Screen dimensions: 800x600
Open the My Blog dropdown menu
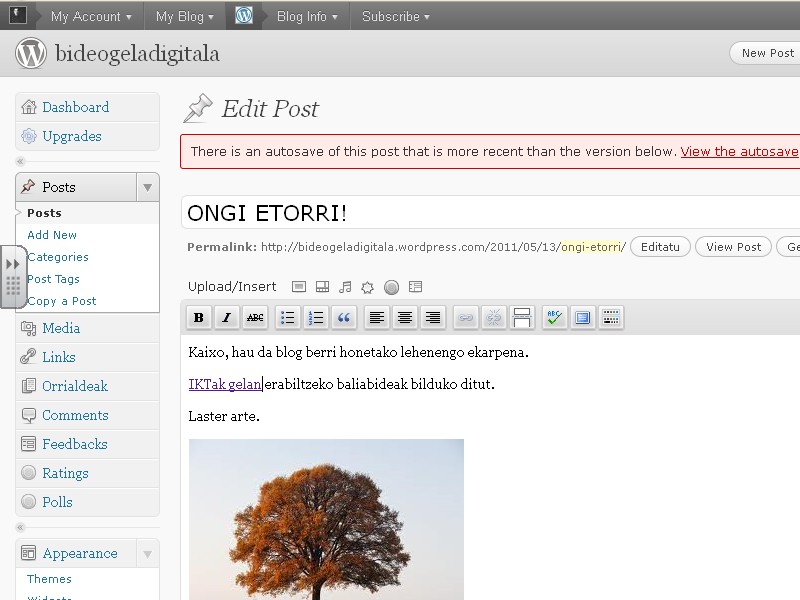pos(185,16)
